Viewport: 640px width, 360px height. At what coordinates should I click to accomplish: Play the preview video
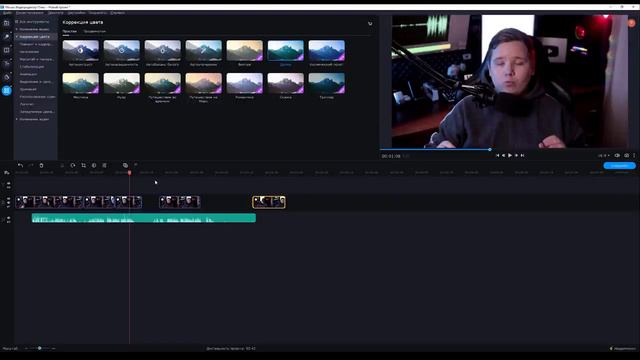(x=510, y=156)
